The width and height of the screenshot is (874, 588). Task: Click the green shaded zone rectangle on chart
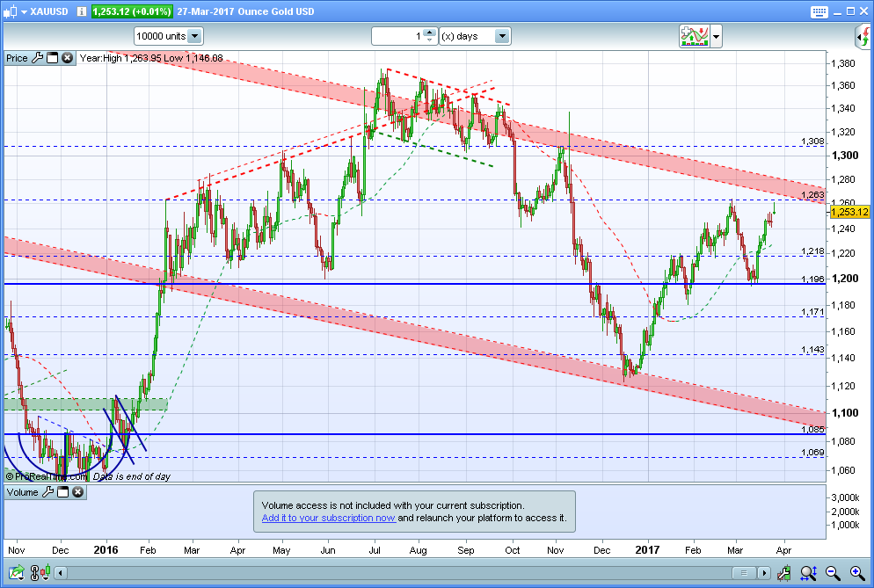[86, 404]
